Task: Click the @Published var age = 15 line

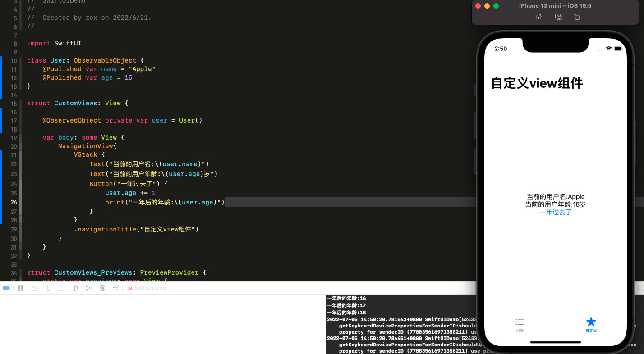Action: [87, 77]
